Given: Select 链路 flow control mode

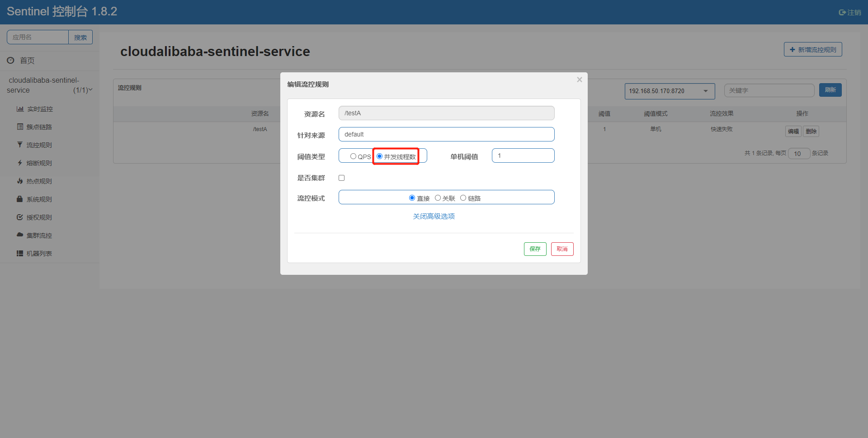Looking at the screenshot, I should coord(463,198).
